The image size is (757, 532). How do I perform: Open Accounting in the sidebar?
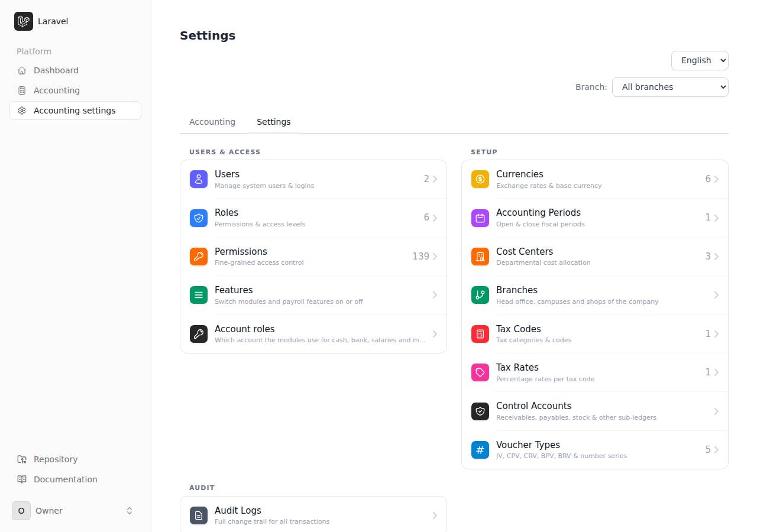point(75,90)
